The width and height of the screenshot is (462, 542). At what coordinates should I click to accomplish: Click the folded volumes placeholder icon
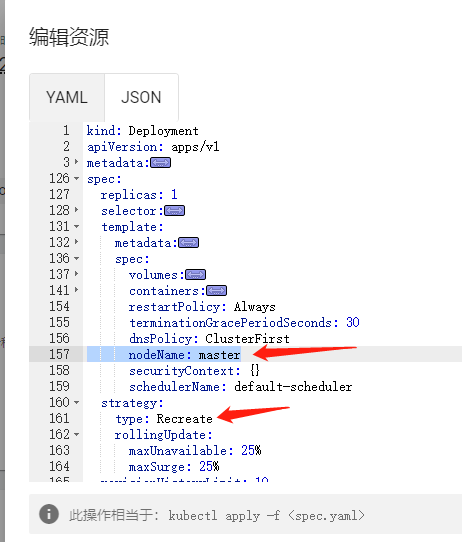[x=196, y=275]
